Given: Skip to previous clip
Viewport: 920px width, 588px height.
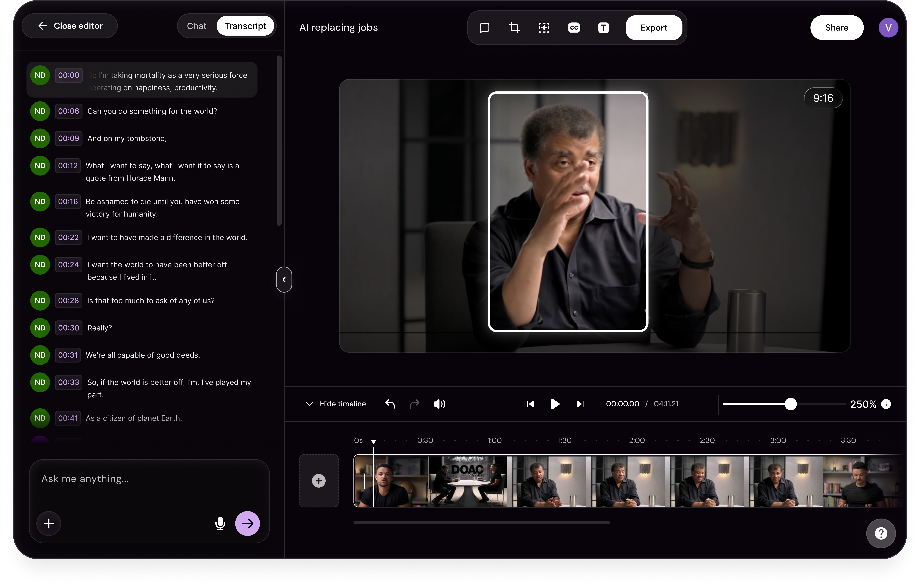Looking at the screenshot, I should click(530, 404).
